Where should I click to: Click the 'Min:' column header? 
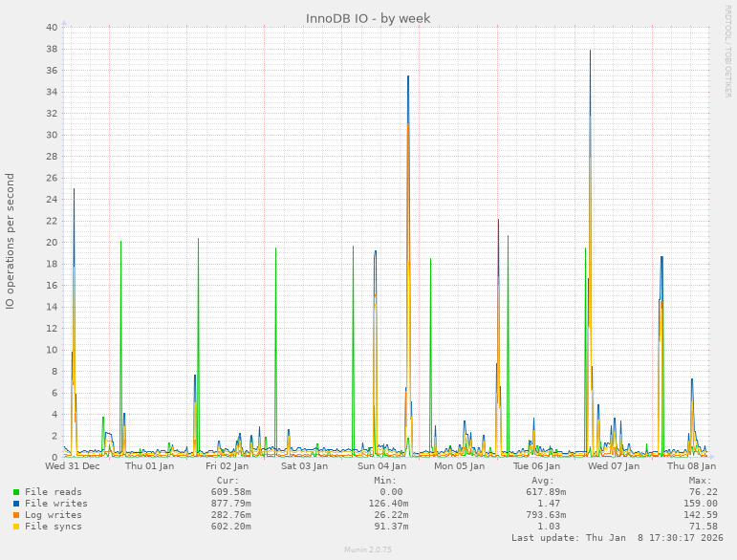385,481
